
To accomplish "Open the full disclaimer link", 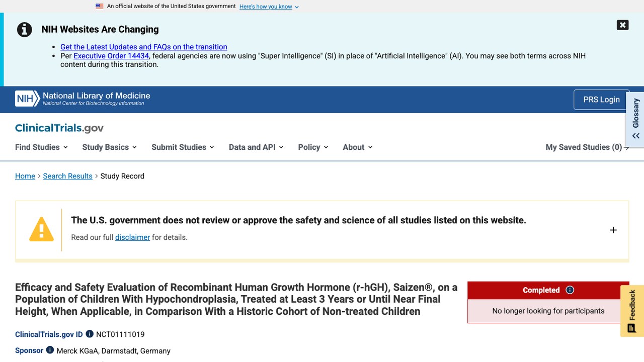I will [132, 237].
